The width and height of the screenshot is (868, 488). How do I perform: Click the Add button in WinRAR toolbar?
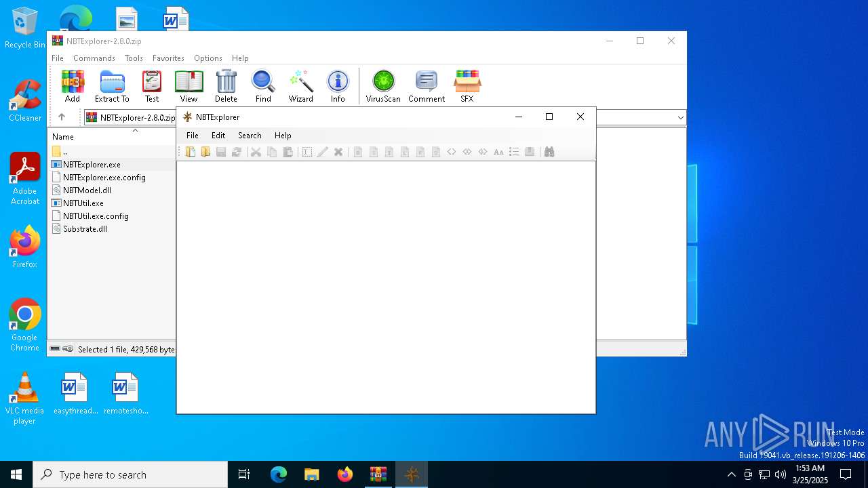(73, 86)
